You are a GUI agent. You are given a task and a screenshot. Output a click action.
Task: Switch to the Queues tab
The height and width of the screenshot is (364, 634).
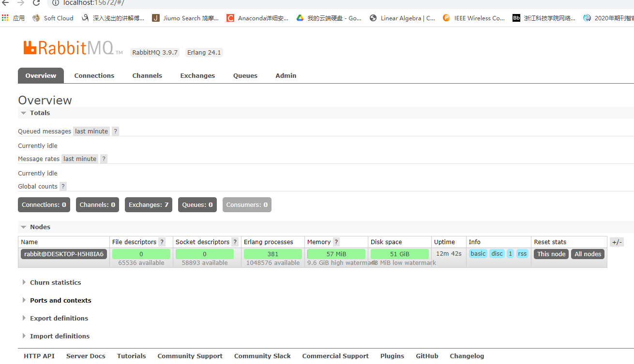pos(245,75)
